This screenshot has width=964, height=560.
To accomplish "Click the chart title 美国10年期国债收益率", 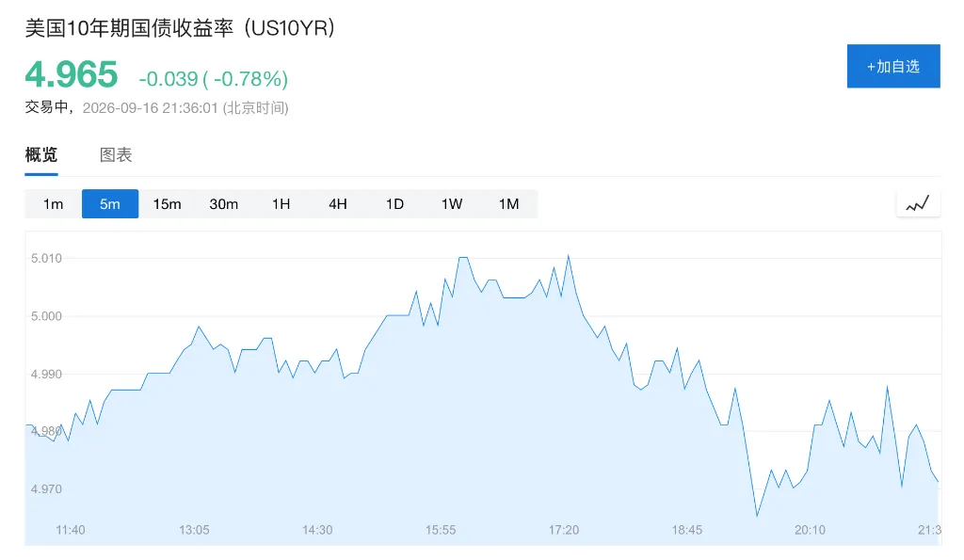I will (x=129, y=28).
